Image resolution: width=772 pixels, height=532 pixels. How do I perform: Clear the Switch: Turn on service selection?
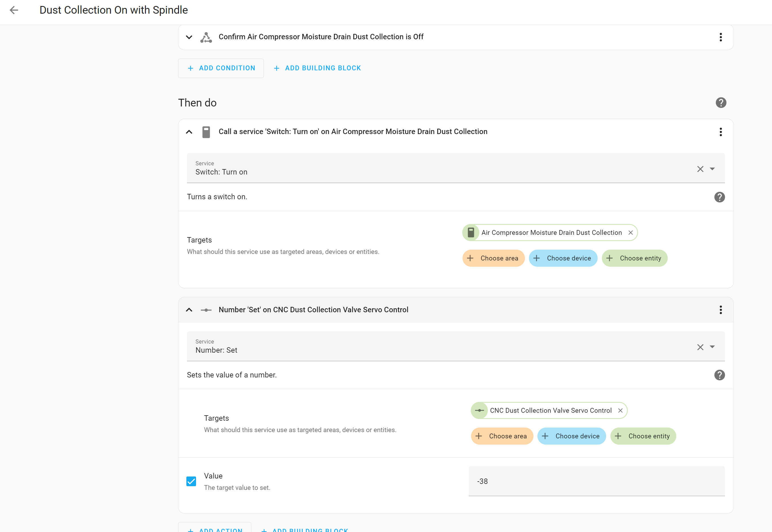pyautogui.click(x=700, y=169)
